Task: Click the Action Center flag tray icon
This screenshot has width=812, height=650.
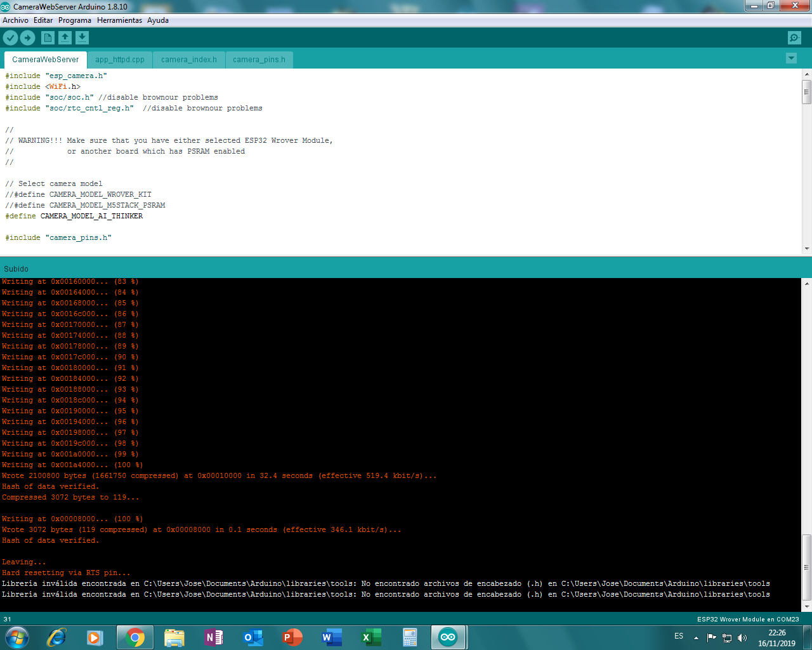Action: [711, 638]
